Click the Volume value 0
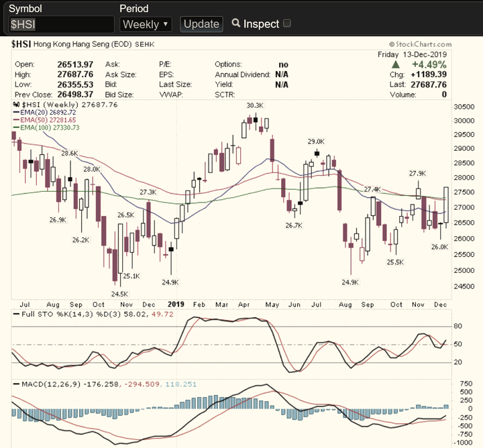The image size is (483, 448). [x=444, y=95]
